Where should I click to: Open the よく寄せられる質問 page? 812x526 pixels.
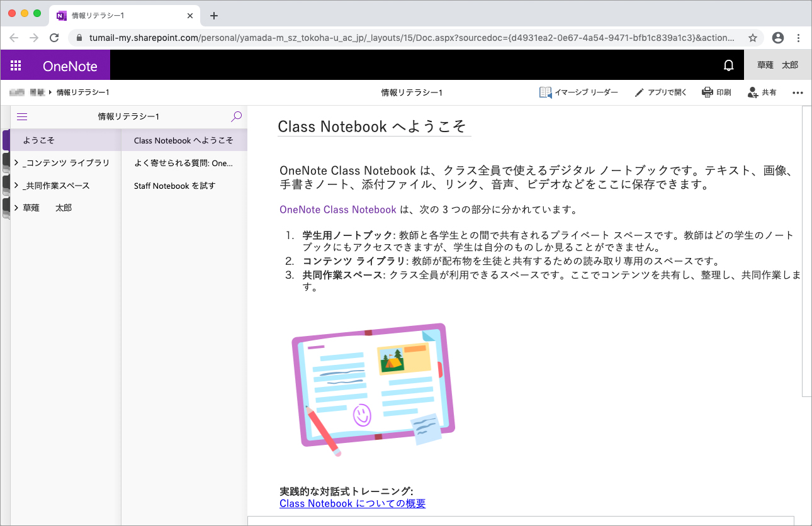[x=183, y=163]
